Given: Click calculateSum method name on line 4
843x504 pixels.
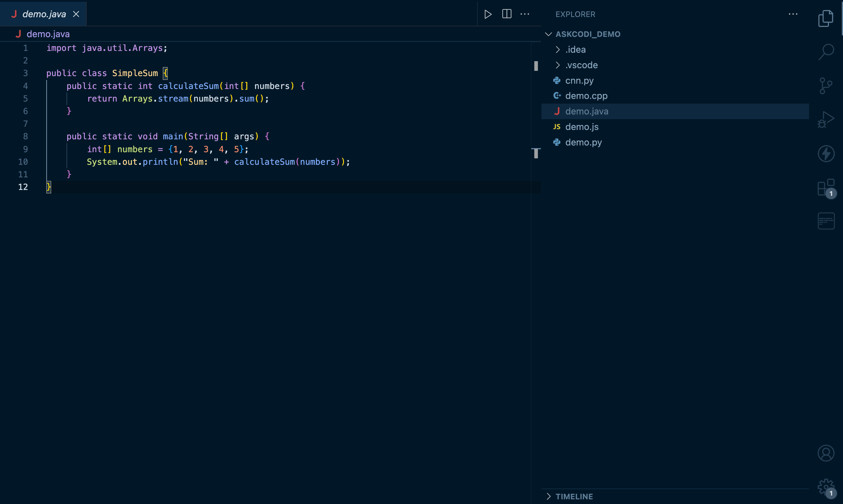Looking at the screenshot, I should tap(189, 86).
